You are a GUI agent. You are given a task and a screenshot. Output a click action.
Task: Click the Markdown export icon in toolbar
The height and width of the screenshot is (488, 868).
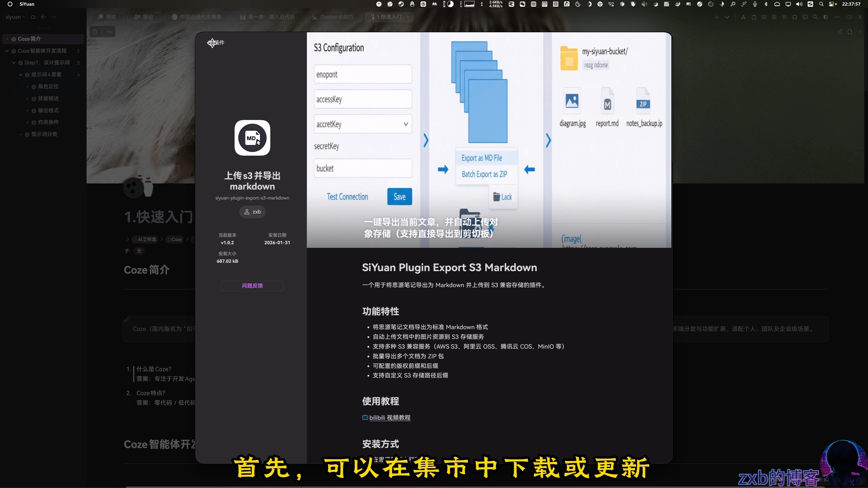[x=784, y=17]
